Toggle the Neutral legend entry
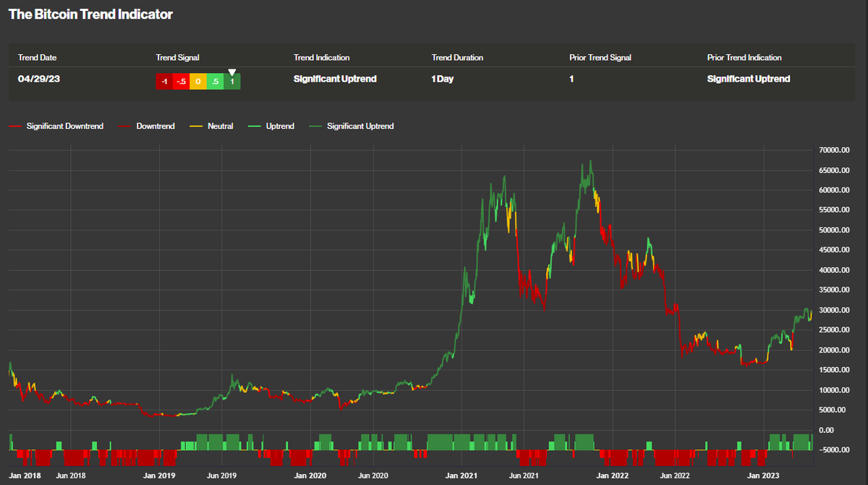 pos(212,126)
